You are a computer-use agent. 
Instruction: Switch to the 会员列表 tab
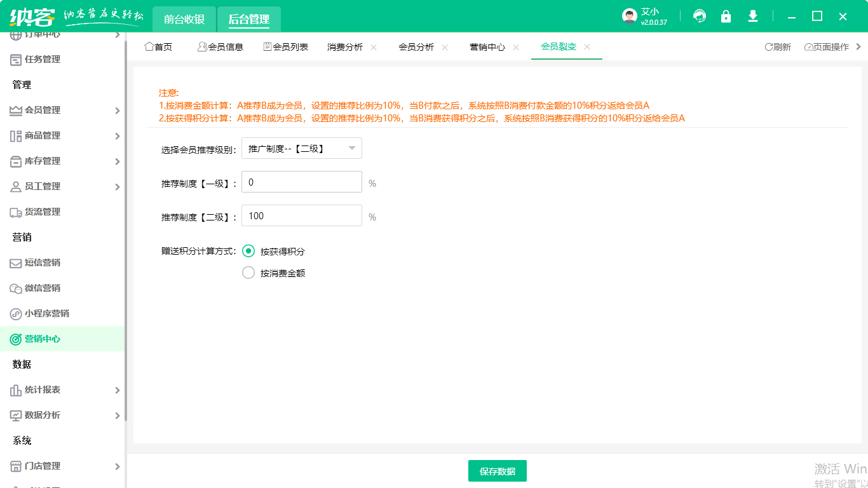284,46
